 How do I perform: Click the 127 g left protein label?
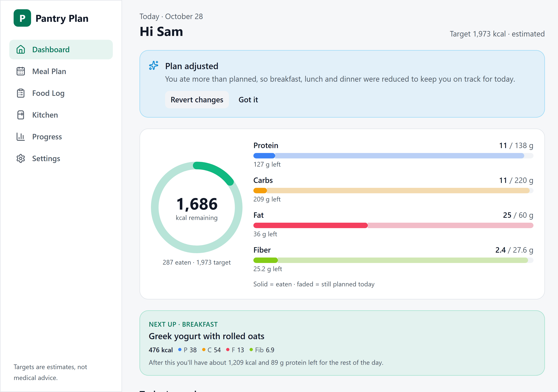tap(267, 164)
